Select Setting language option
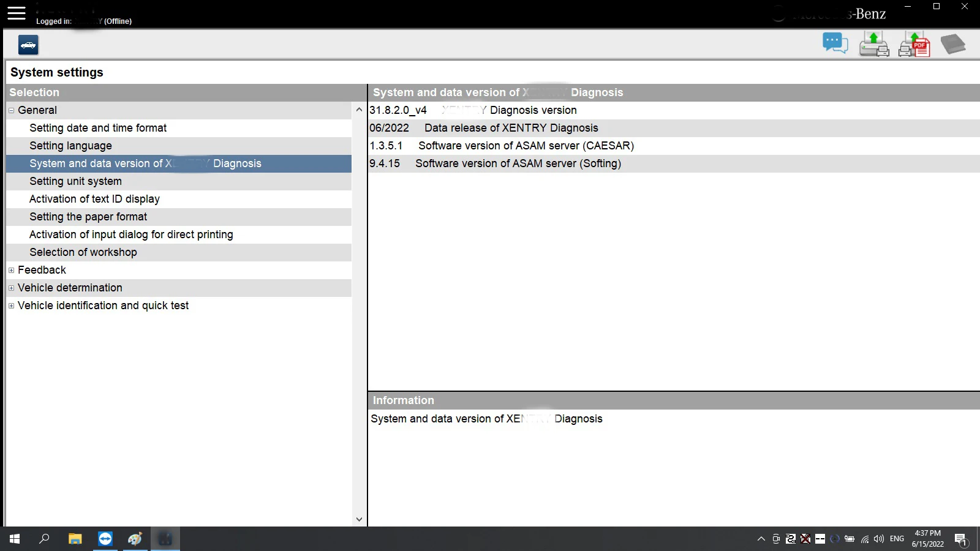Screen dimensions: 980x551 pos(179,146)
